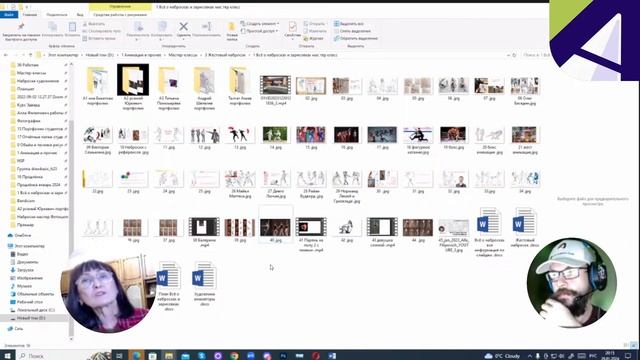Open Google Chrome from the taskbar

[234, 356]
